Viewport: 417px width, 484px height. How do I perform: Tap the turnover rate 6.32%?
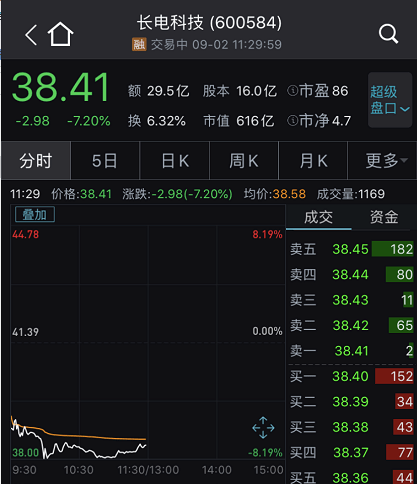tap(166, 121)
